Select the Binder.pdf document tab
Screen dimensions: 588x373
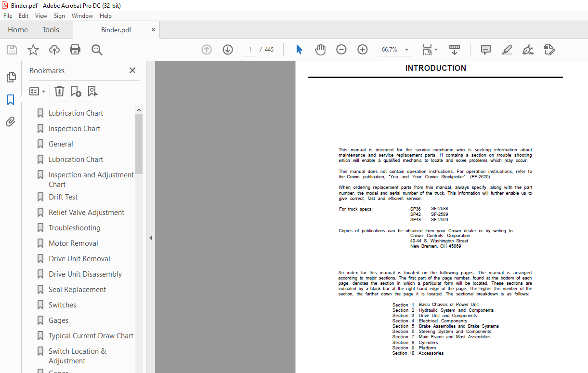point(116,30)
